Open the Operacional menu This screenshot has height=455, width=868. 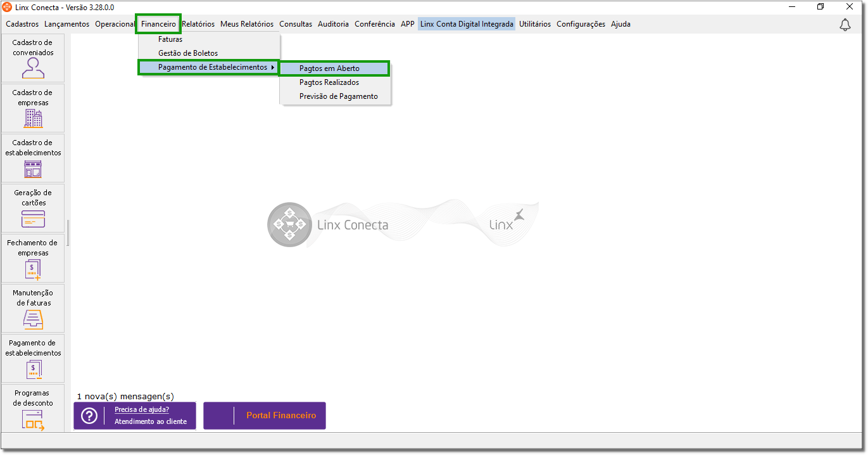tap(115, 24)
